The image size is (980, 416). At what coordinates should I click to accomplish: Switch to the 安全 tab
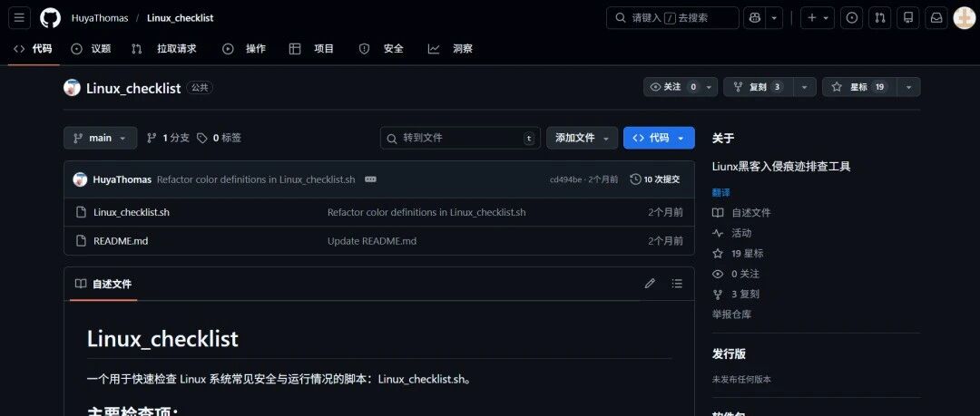[381, 49]
